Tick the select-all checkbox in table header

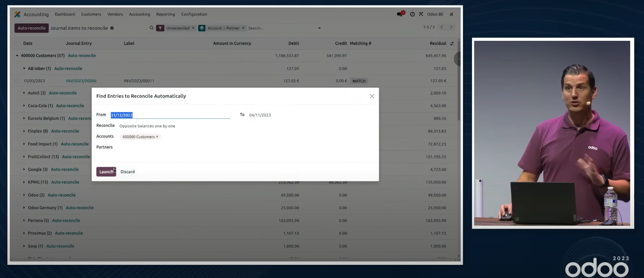17,44
